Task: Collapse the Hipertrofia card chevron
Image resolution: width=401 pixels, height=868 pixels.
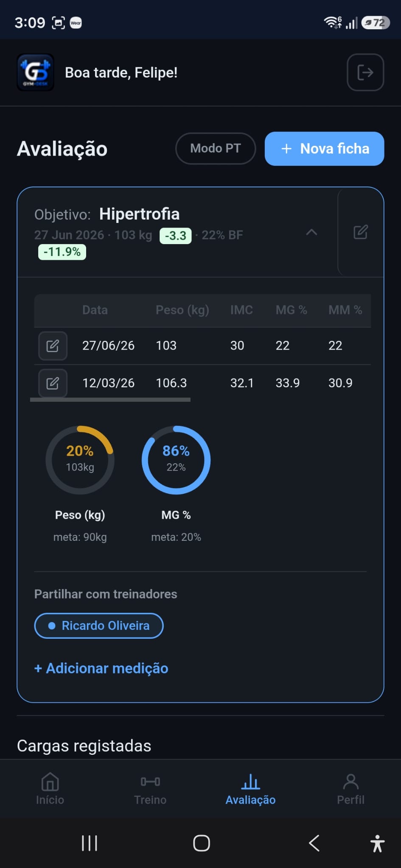Action: click(x=311, y=232)
